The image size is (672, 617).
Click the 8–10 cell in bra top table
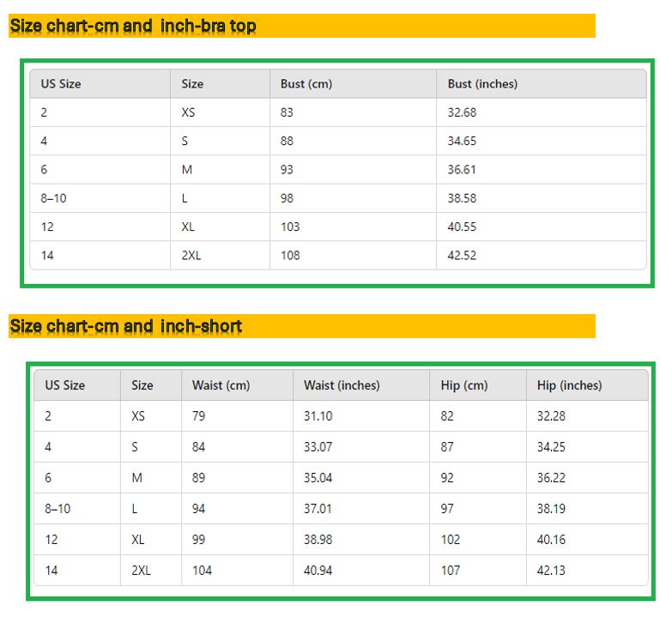tap(53, 198)
